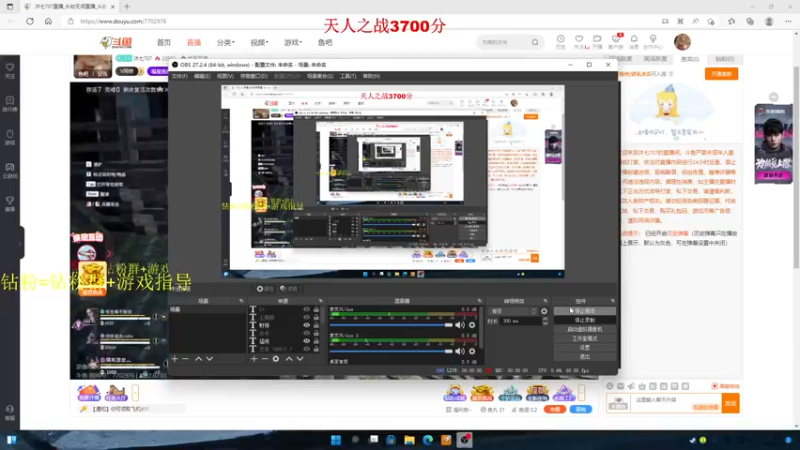Viewport: 800px width, 450px height.
Task: Open Windows Start button on taskbar
Action: (336, 440)
